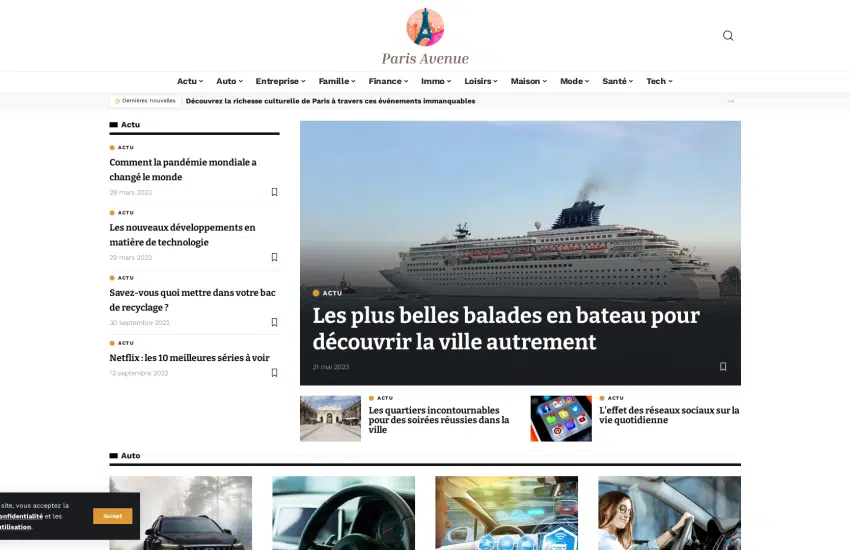Bookmark the bac de recyclage article

[274, 322]
